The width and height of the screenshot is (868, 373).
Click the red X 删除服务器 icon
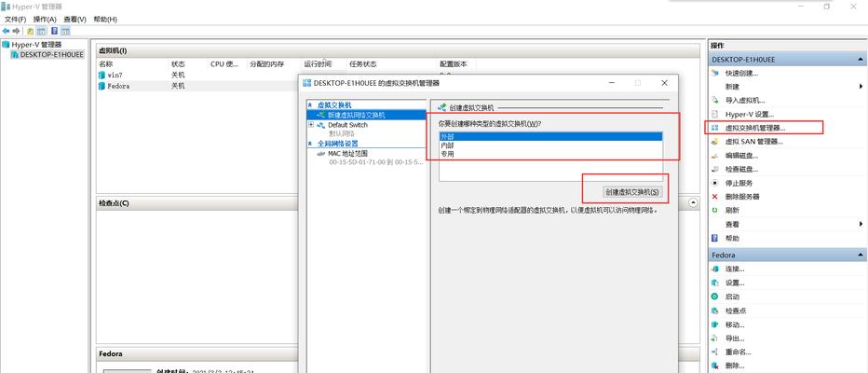[714, 197]
